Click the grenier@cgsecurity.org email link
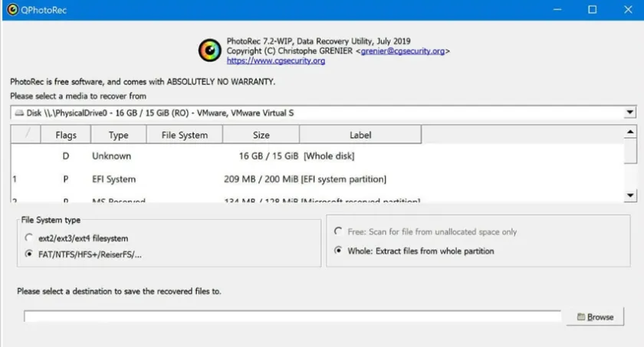Viewport: 644px width, 347px height. click(x=403, y=51)
